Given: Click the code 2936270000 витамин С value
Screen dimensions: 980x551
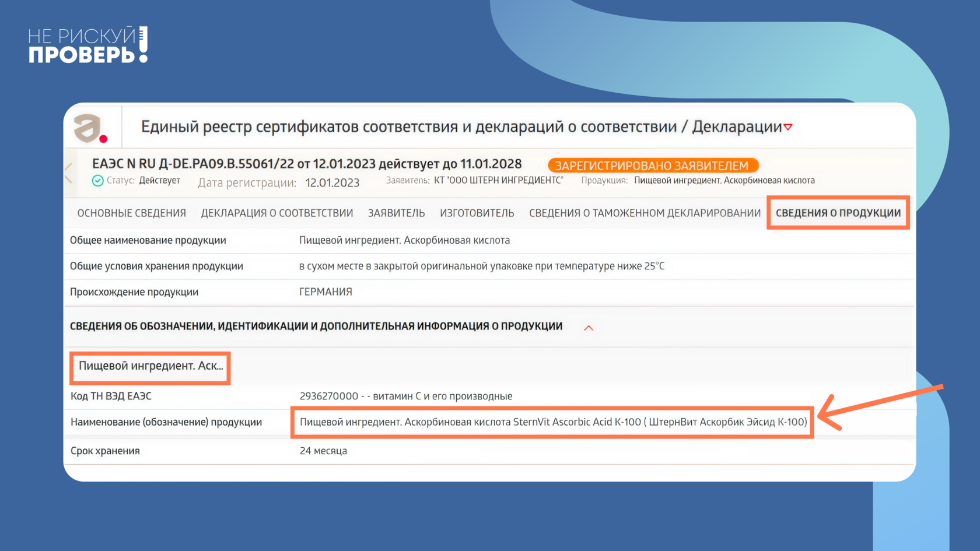Looking at the screenshot, I should pos(406,396).
